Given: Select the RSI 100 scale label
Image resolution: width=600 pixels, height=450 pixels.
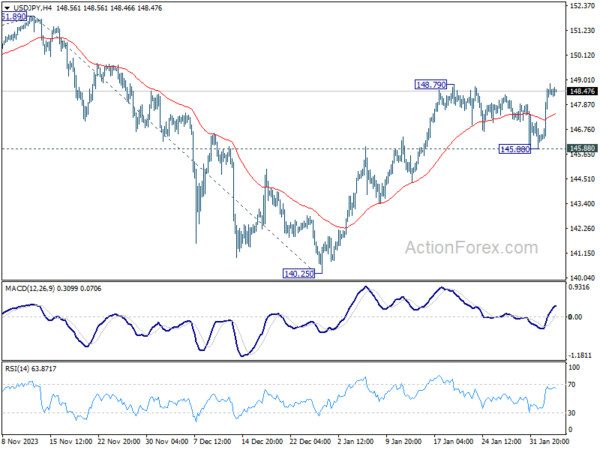Looking at the screenshot, I should coord(574,367).
